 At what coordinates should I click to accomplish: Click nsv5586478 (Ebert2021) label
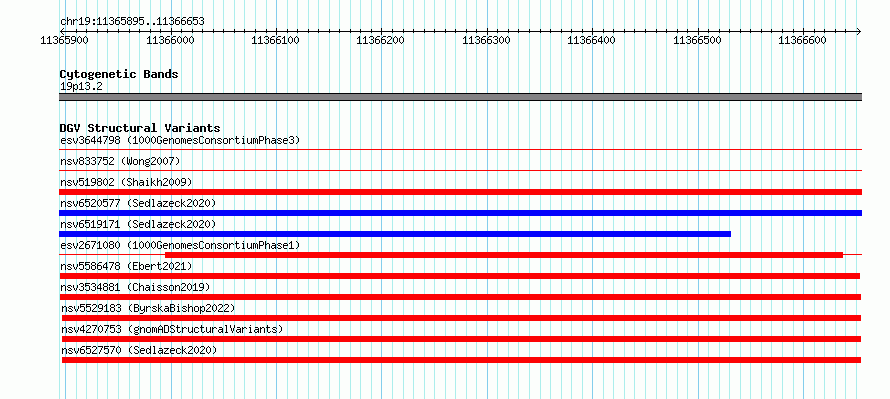pyautogui.click(x=126, y=266)
